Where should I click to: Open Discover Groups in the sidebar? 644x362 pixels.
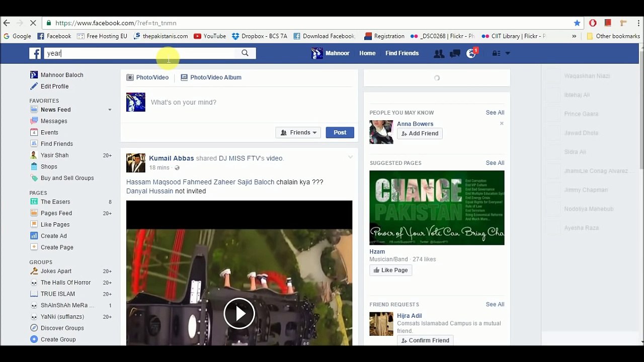(x=62, y=328)
